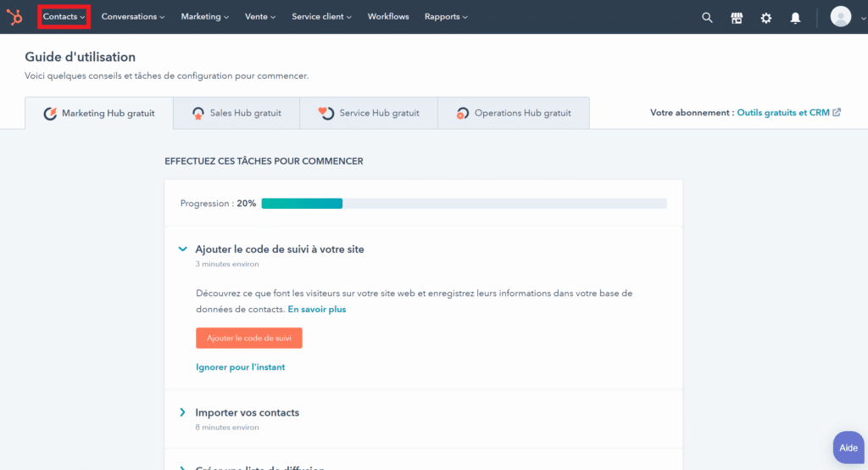Click the user avatar icon
868x470 pixels.
pos(840,17)
